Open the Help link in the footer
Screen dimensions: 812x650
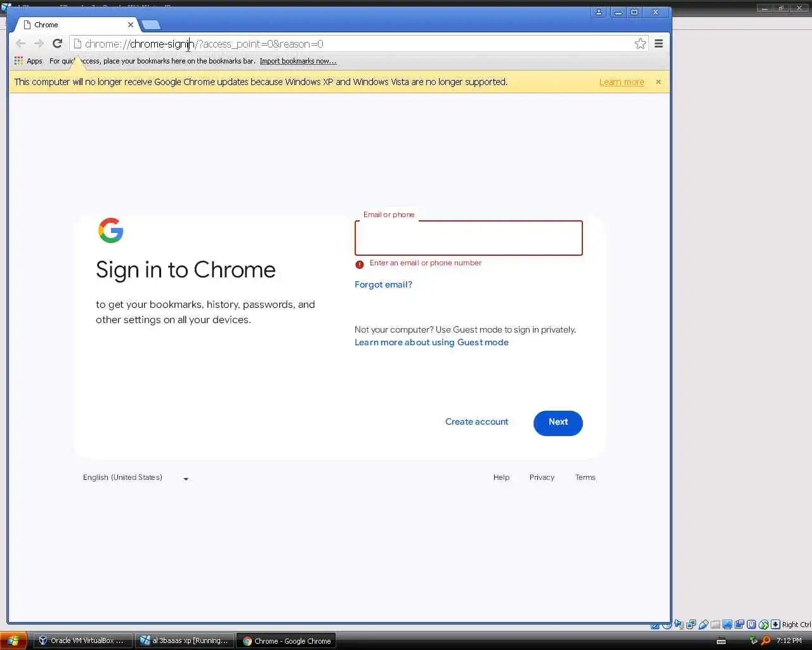(x=501, y=477)
